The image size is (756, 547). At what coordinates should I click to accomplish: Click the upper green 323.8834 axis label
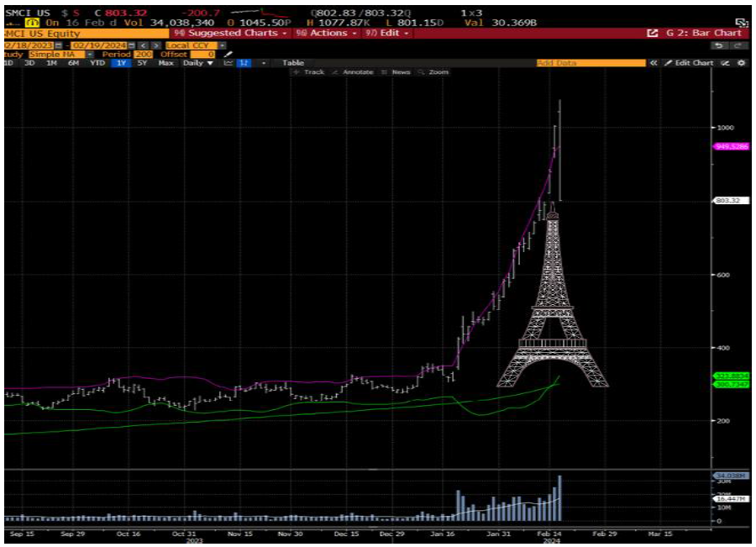click(732, 376)
